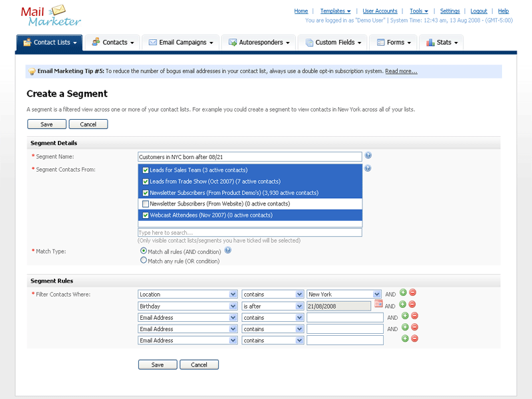Open the Autoresponders tab

click(x=260, y=43)
